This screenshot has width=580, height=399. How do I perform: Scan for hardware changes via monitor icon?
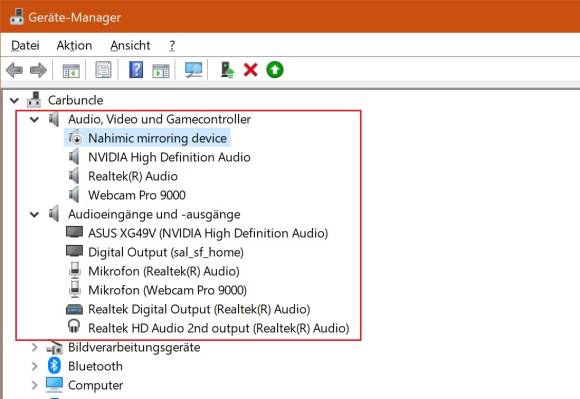(x=193, y=70)
